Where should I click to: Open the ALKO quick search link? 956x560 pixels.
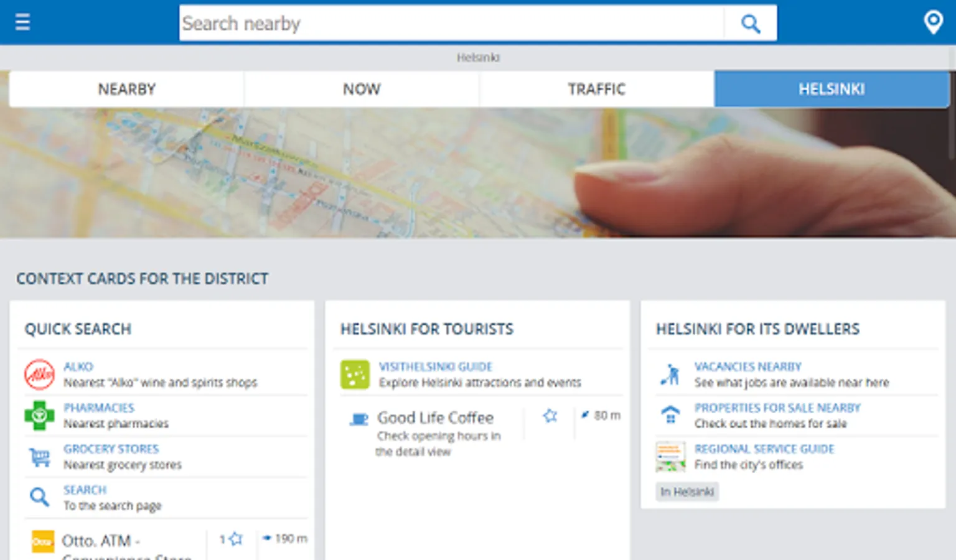pyautogui.click(x=78, y=366)
